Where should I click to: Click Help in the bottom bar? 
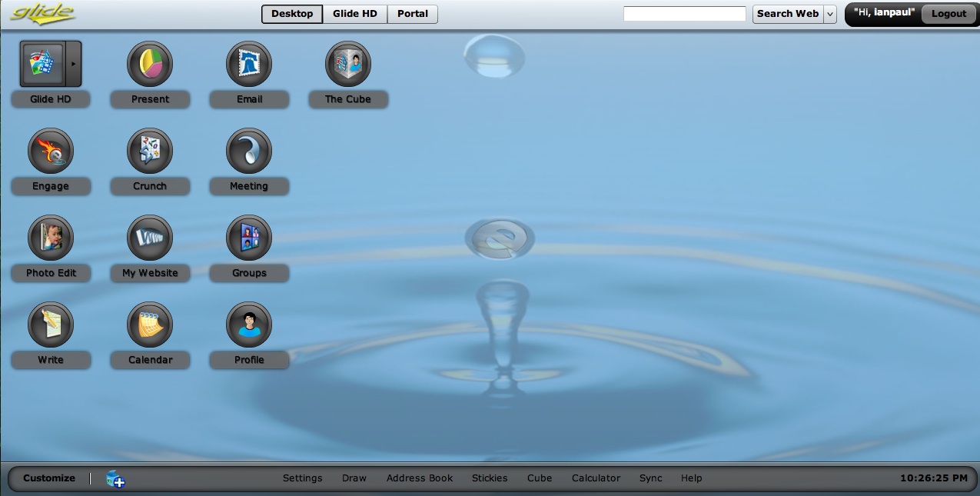click(x=692, y=478)
